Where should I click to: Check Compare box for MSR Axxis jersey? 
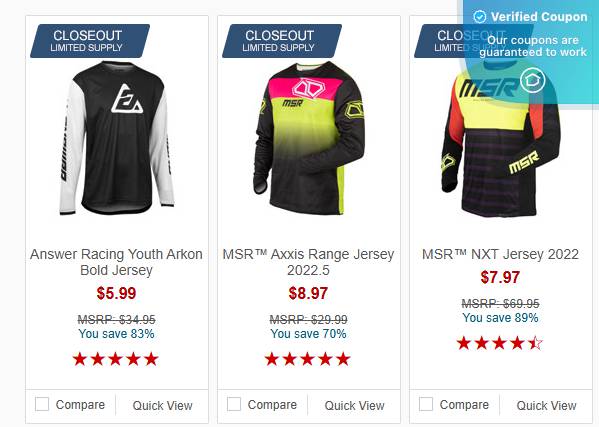pos(234,404)
